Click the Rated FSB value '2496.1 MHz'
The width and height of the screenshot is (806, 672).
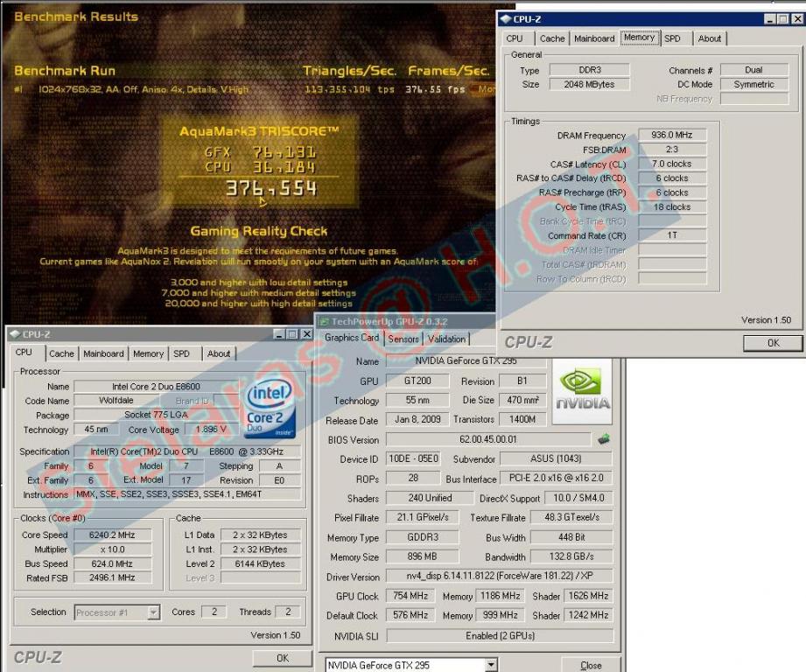click(113, 577)
